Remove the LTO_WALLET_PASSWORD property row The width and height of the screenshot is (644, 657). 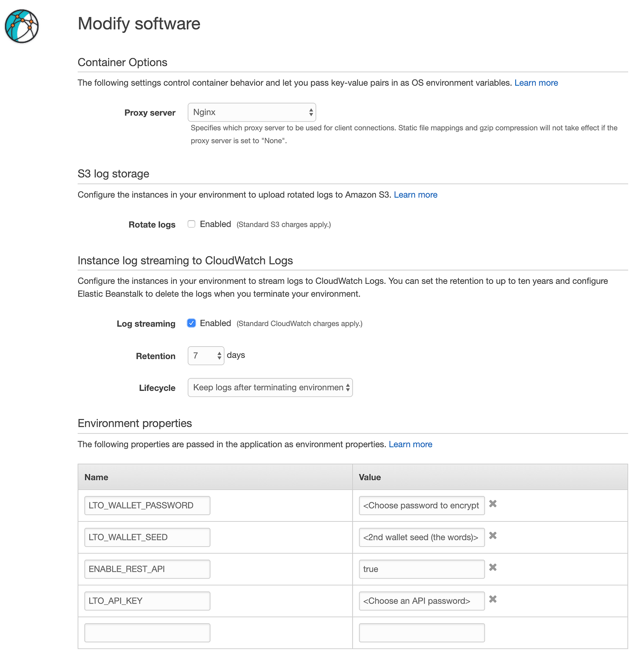point(493,504)
